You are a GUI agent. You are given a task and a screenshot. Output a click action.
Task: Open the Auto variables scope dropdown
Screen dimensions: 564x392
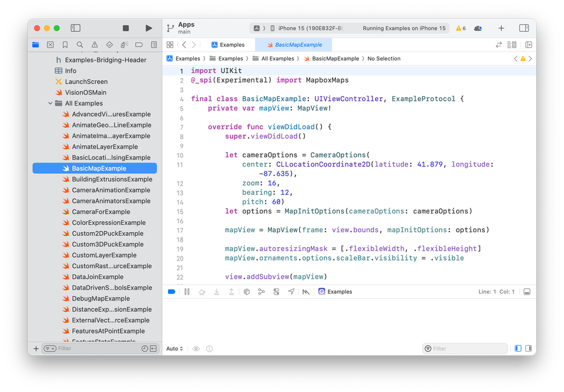click(x=174, y=349)
